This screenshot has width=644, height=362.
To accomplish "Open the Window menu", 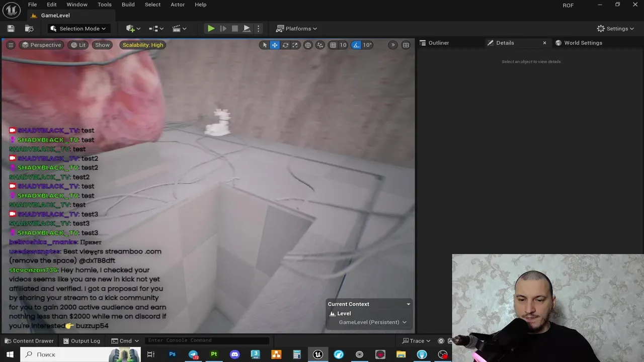I will (77, 5).
